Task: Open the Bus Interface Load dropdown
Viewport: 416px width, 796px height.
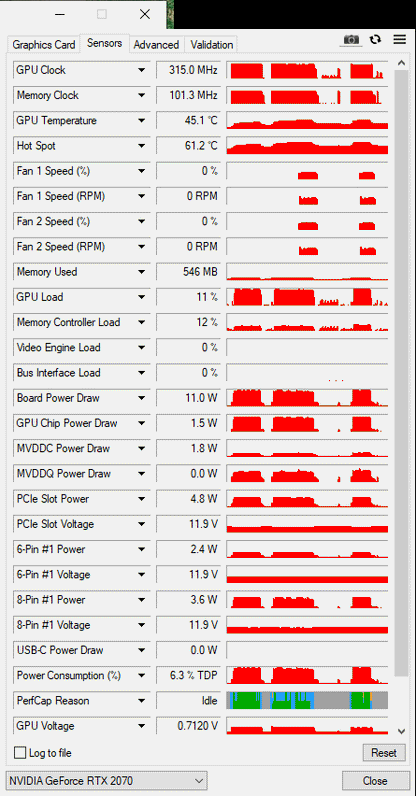Action: pos(141,373)
